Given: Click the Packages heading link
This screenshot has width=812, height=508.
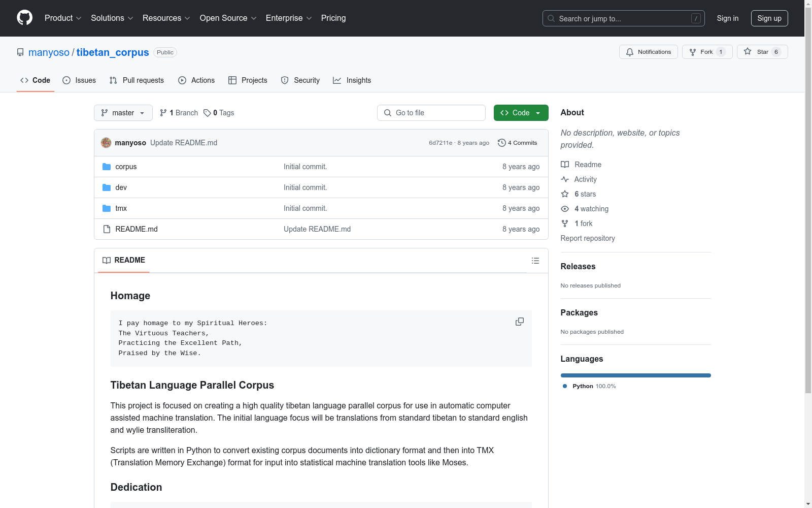Looking at the screenshot, I should (x=579, y=312).
